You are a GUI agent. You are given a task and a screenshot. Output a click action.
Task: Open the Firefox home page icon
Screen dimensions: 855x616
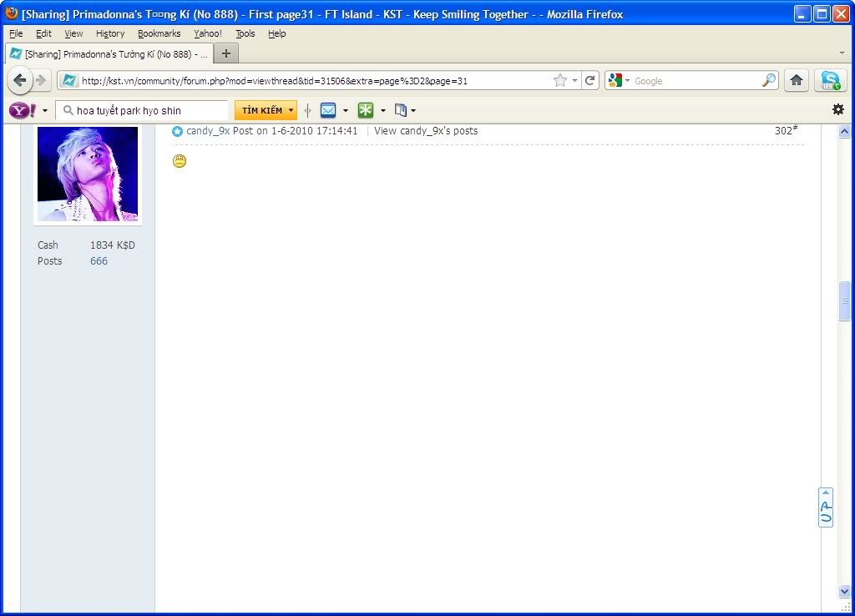tap(797, 81)
